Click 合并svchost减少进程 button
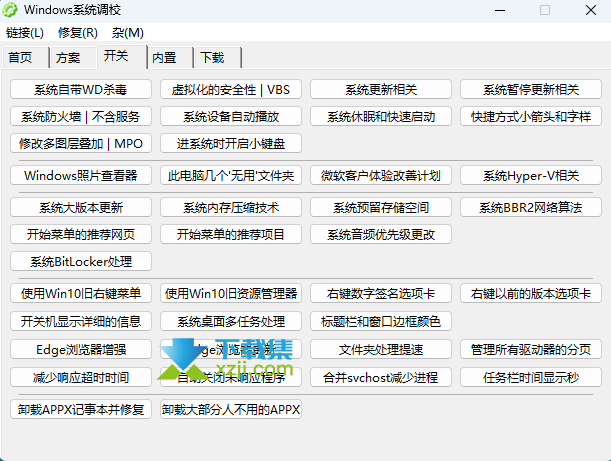Viewport: 611px width, 461px height. 381,377
